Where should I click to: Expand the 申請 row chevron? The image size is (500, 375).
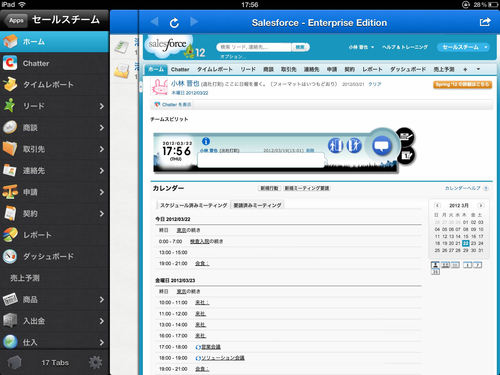101,192
